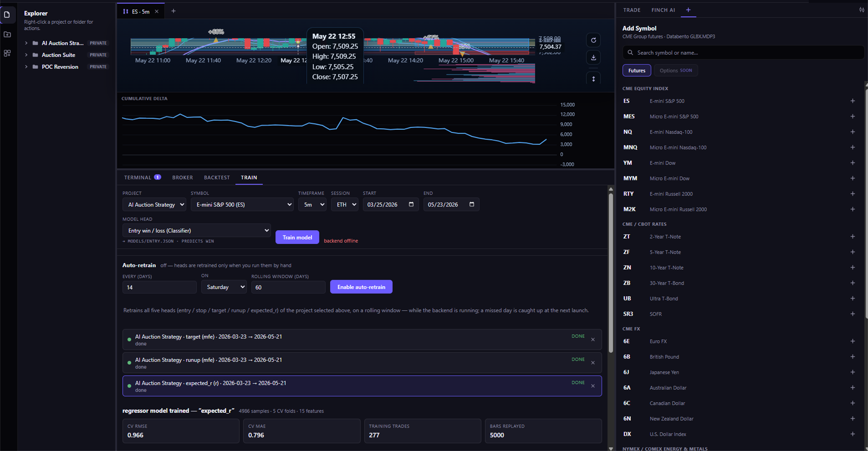Viewport: 868px width, 451px height.
Task: Open START date calendar picker icon
Action: [x=411, y=204]
